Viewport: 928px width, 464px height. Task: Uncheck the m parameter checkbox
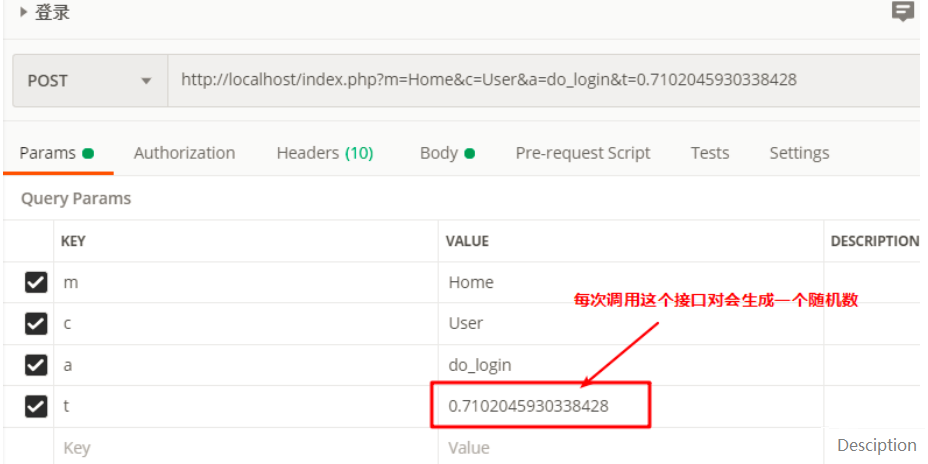click(x=36, y=283)
